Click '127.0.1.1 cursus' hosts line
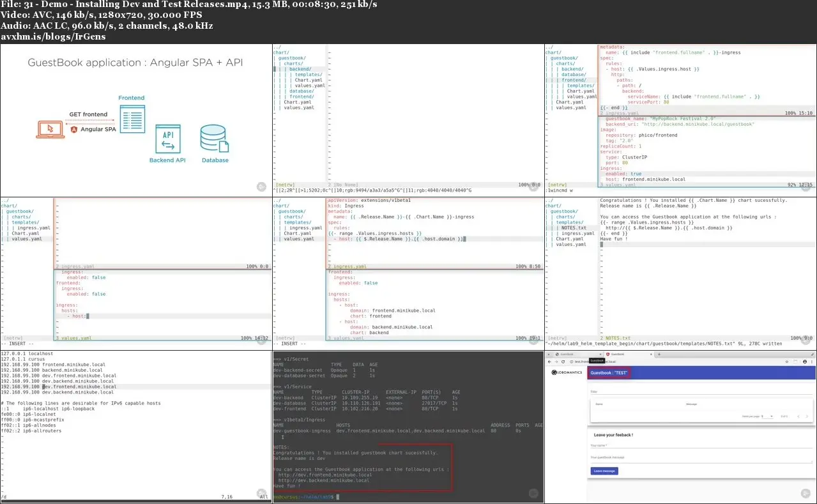817x504 pixels. coord(23,358)
